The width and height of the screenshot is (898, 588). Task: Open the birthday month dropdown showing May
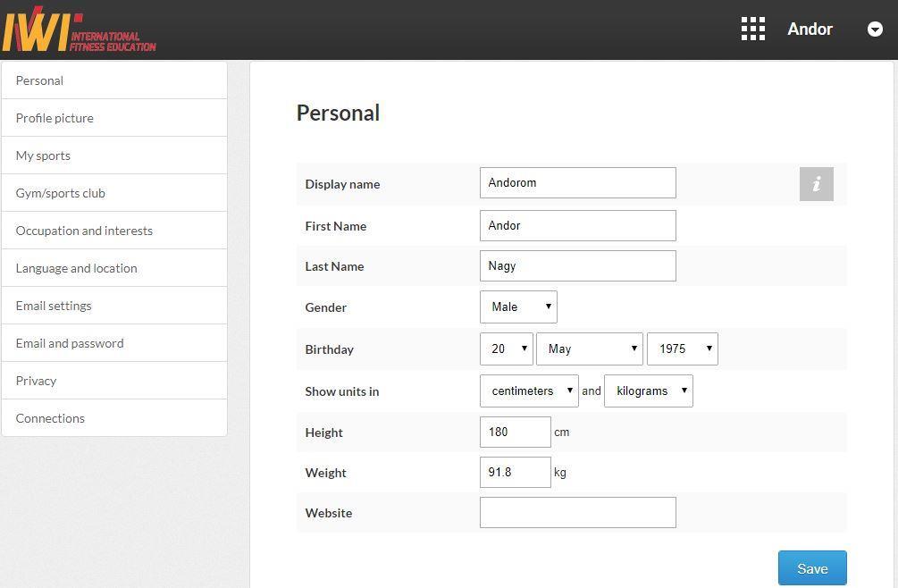pos(590,349)
